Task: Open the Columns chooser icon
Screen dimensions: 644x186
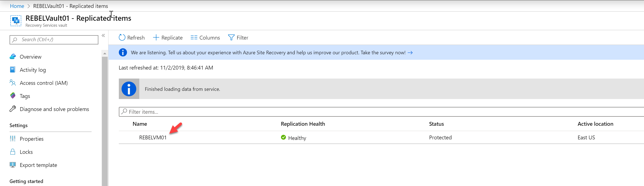Action: [x=194, y=37]
